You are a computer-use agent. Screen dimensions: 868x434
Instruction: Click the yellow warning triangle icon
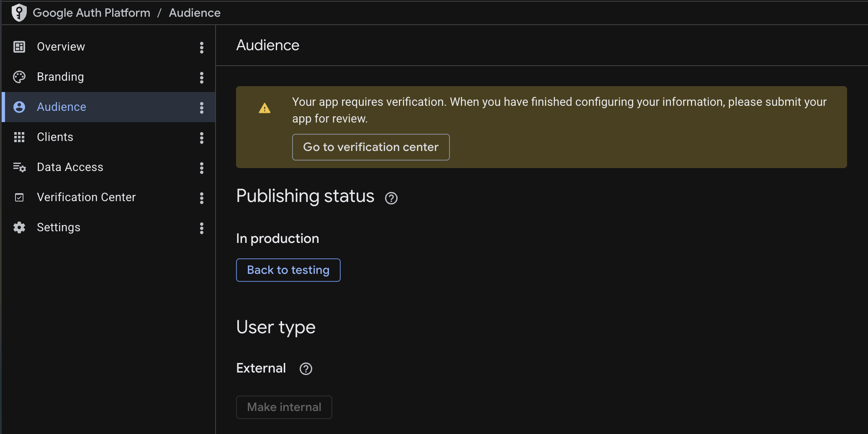[265, 108]
